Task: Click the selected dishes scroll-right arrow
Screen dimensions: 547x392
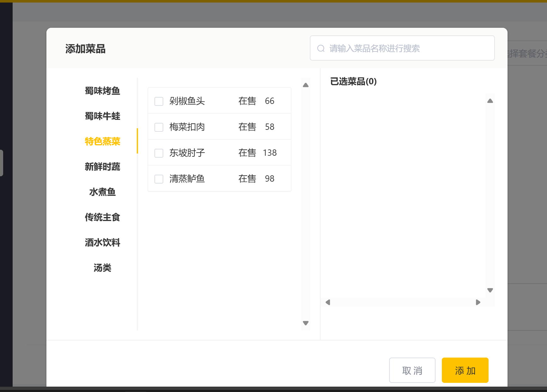Action: click(x=478, y=302)
